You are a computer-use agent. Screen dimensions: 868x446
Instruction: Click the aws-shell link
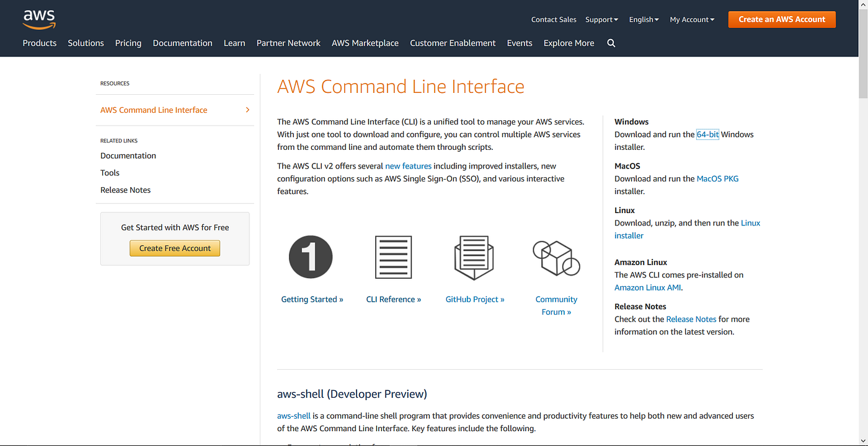(x=294, y=416)
